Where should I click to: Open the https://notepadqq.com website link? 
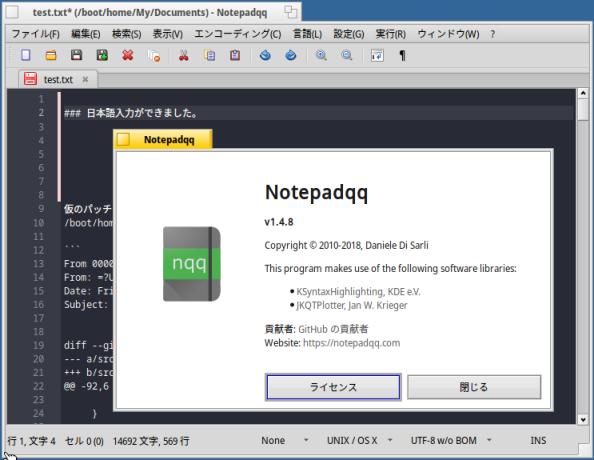click(352, 343)
